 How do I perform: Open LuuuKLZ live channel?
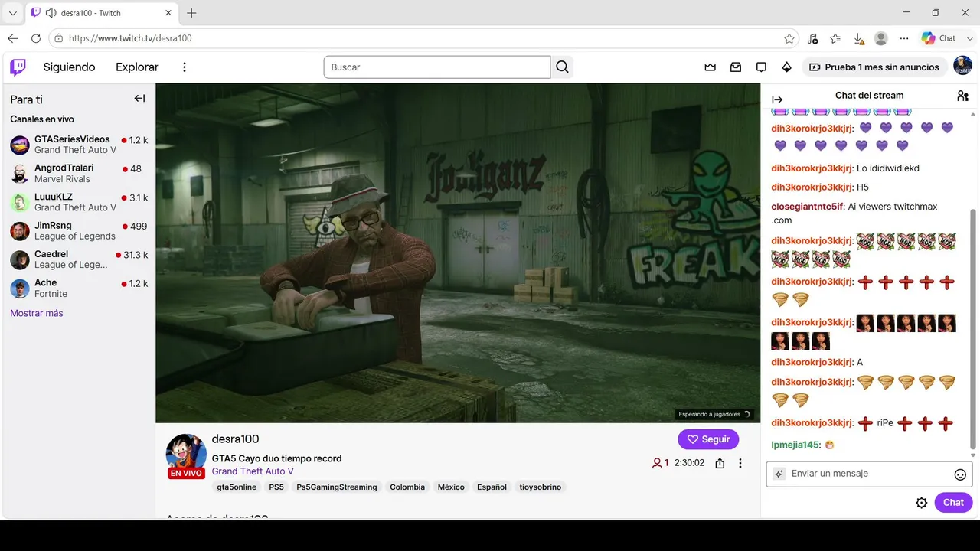coord(79,202)
